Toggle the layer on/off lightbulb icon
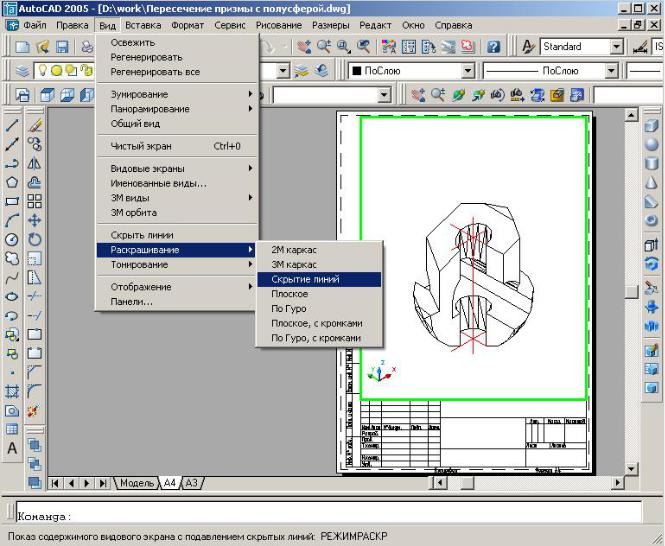The width and height of the screenshot is (665, 546). coord(42,70)
